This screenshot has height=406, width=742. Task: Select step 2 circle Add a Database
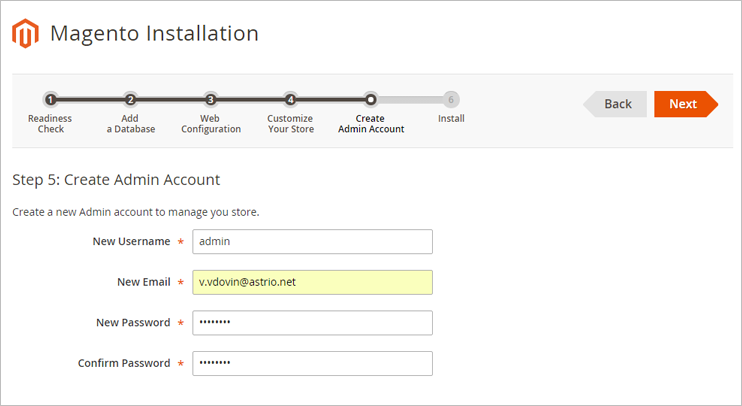[x=130, y=99]
